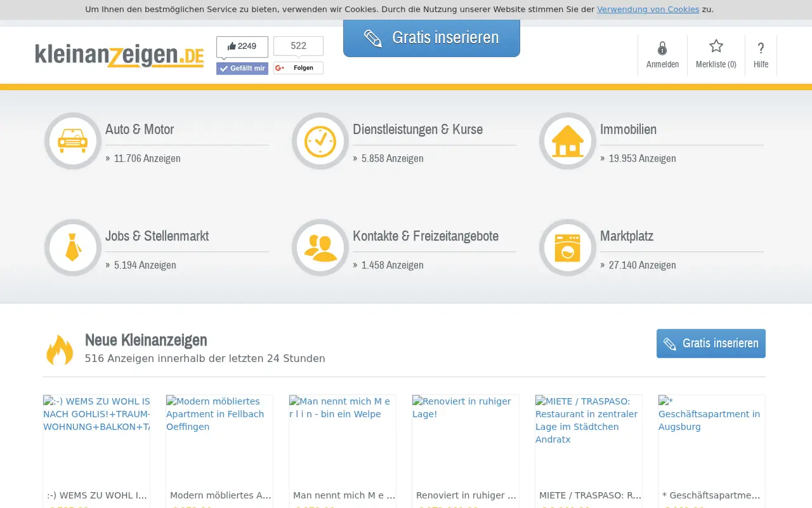The image size is (812, 508).
Task: Open the Dienstleistungen & Kurse category heading
Action: 417,129
